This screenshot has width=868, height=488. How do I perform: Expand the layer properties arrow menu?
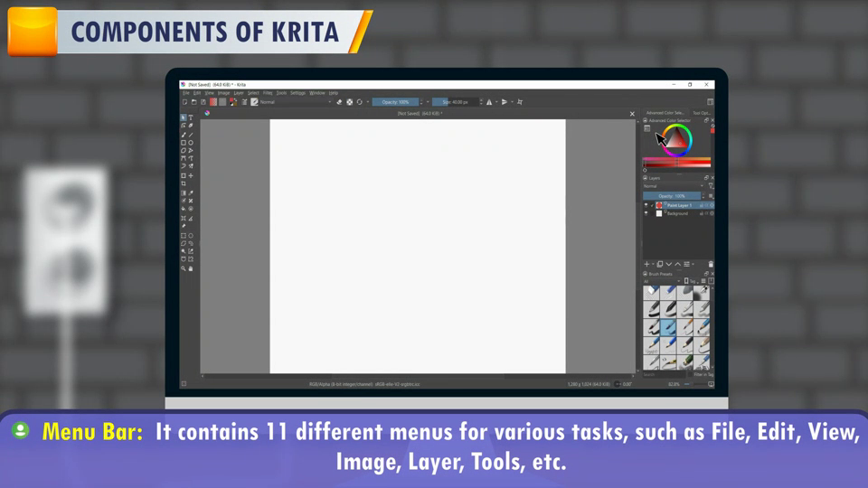[x=693, y=265]
